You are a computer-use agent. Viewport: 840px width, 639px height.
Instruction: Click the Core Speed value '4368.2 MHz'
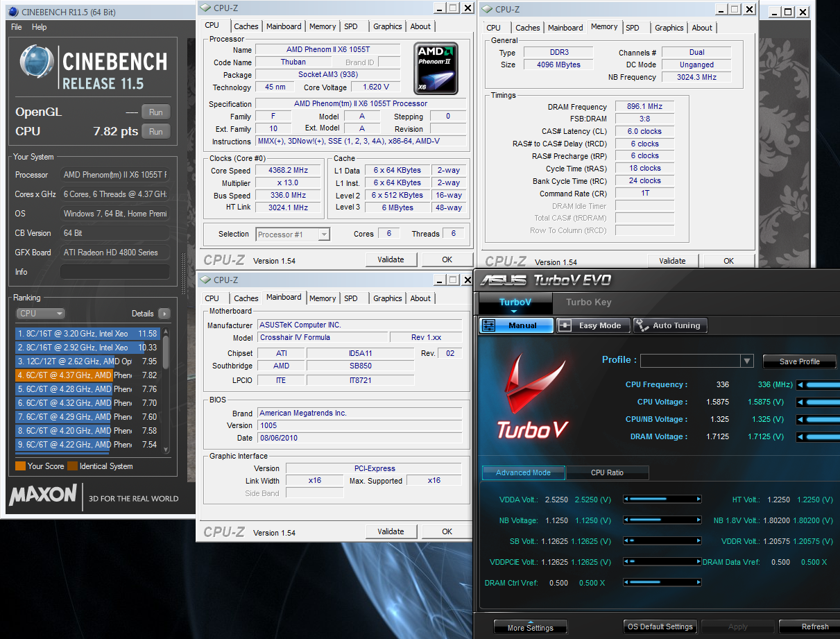(x=289, y=171)
